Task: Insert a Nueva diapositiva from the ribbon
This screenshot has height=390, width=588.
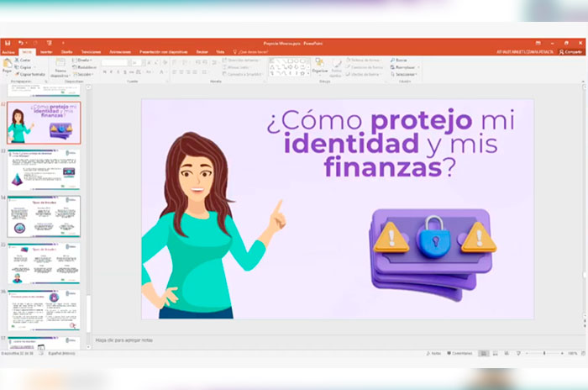Action: coord(60,66)
